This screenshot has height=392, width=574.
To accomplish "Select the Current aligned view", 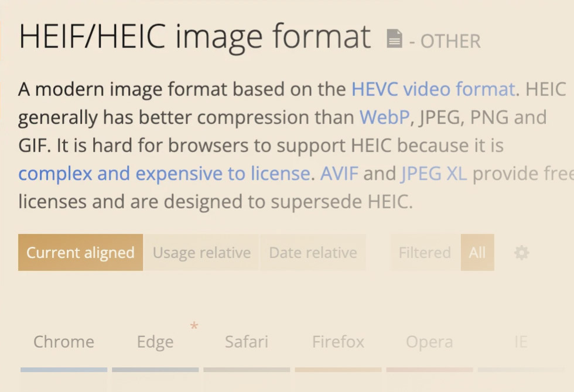I will tap(81, 252).
